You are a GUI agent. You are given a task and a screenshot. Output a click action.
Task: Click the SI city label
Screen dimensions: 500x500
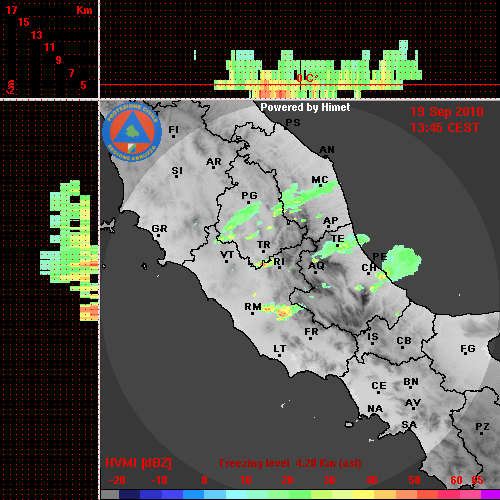(177, 171)
